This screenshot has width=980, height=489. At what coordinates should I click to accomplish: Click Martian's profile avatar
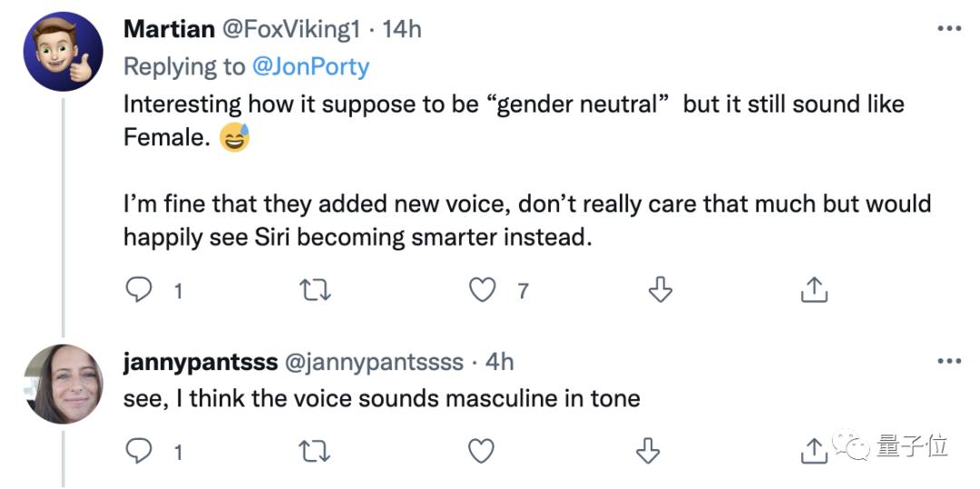tap(62, 52)
